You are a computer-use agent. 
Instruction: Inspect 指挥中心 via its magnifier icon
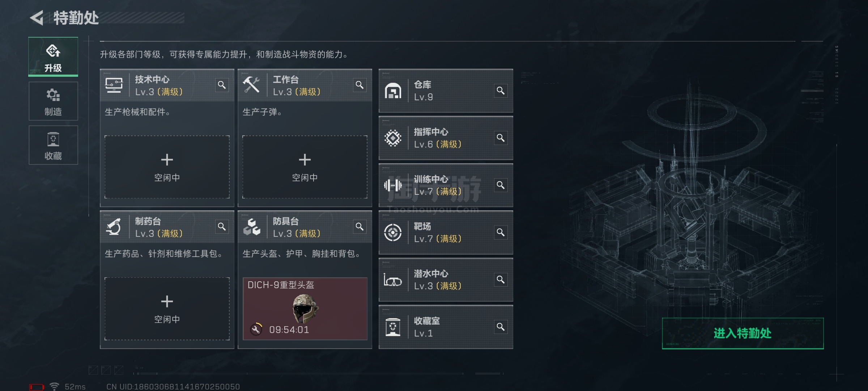(x=501, y=138)
